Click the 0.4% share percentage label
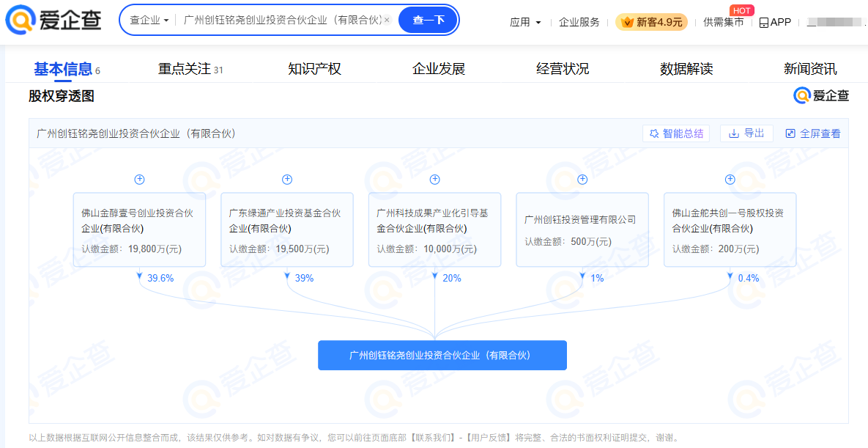The width and height of the screenshot is (868, 448). [749, 278]
